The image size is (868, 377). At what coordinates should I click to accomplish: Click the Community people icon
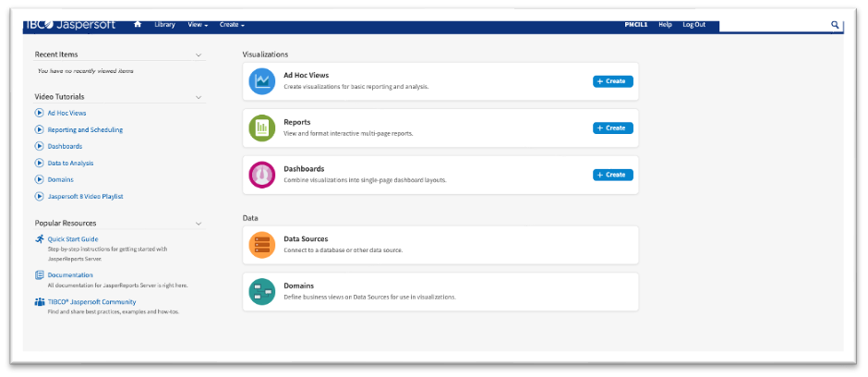tap(40, 302)
